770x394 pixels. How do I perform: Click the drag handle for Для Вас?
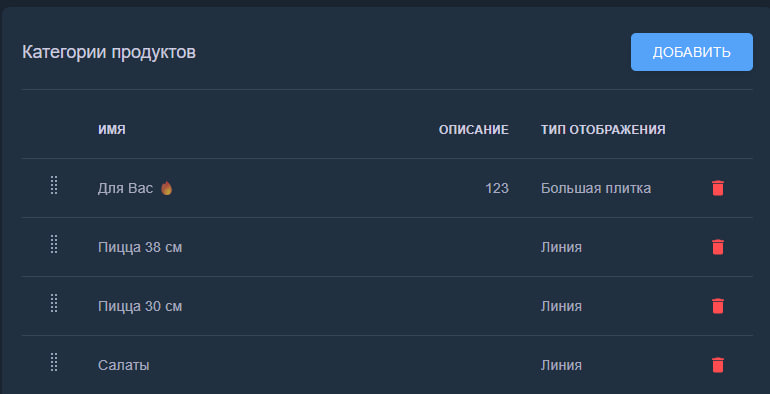coord(54,185)
